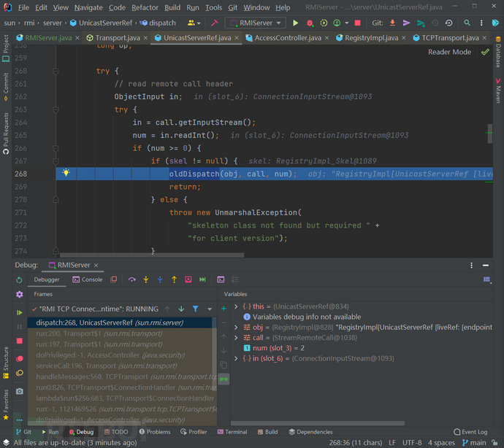Open the thread selector dropdown arrow
The width and height of the screenshot is (504, 448).
(210, 309)
